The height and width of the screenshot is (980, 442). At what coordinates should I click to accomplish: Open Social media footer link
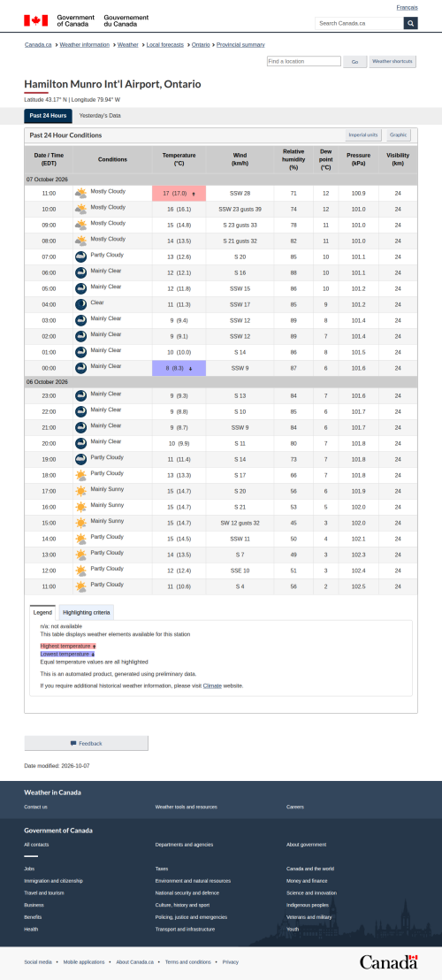coord(38,962)
